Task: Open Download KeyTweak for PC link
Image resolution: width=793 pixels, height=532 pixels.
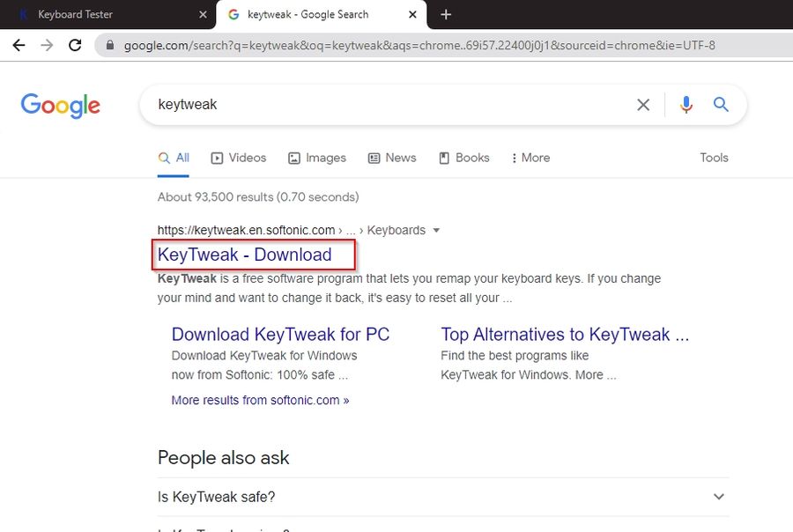Action: point(280,335)
